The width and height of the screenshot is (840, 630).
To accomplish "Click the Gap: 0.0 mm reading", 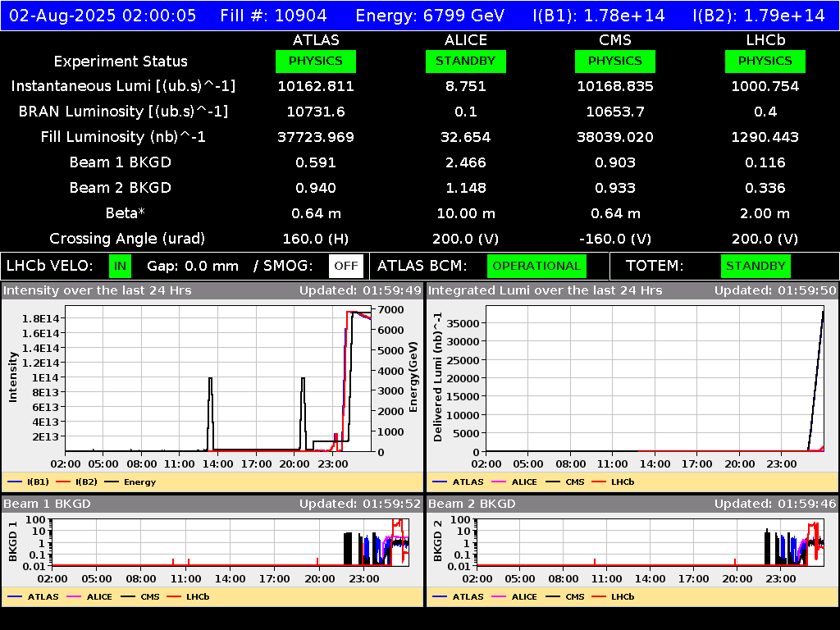I will 192,267.
